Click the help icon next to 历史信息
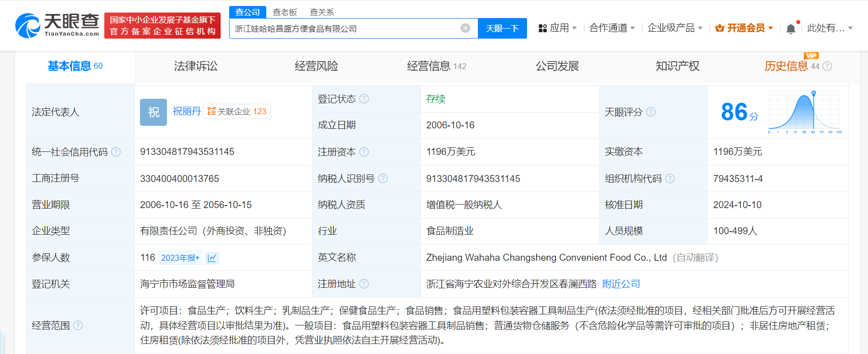Screen dimensions: 868x354 (x=827, y=66)
